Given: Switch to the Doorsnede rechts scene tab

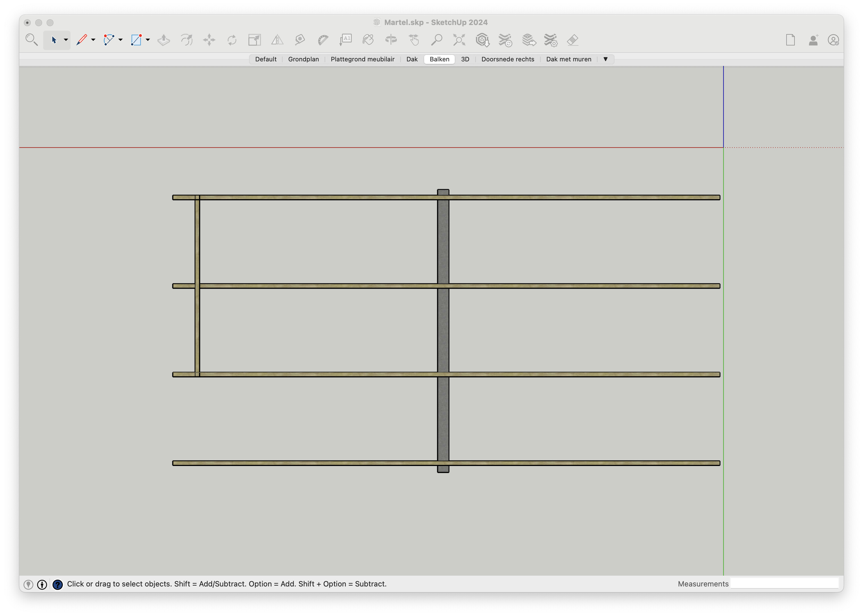Looking at the screenshot, I should tap(507, 59).
